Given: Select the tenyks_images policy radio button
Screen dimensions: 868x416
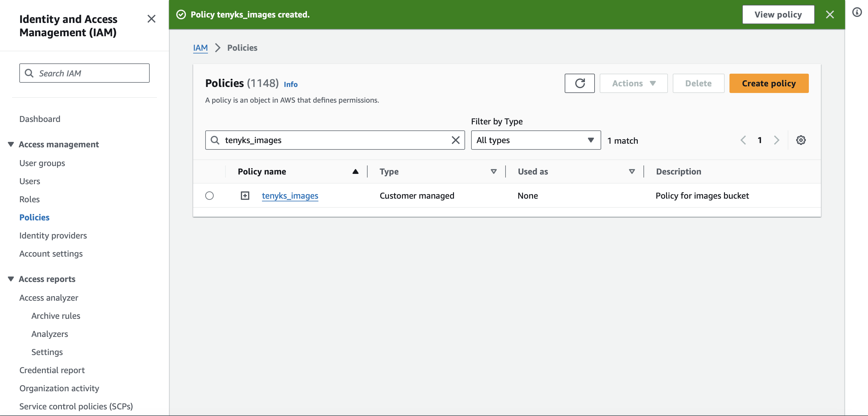Looking at the screenshot, I should [209, 196].
